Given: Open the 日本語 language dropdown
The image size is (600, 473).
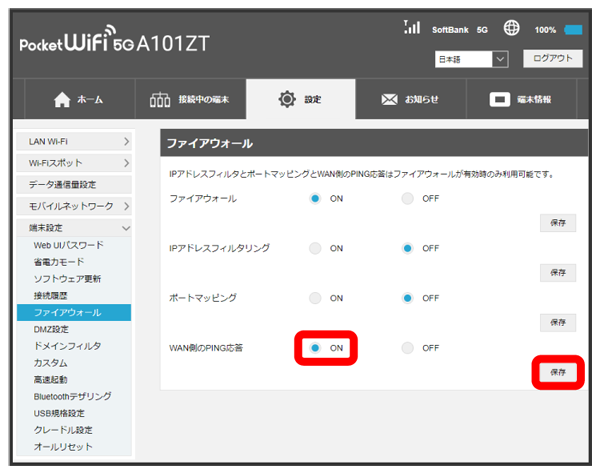Looking at the screenshot, I should pos(472,60).
